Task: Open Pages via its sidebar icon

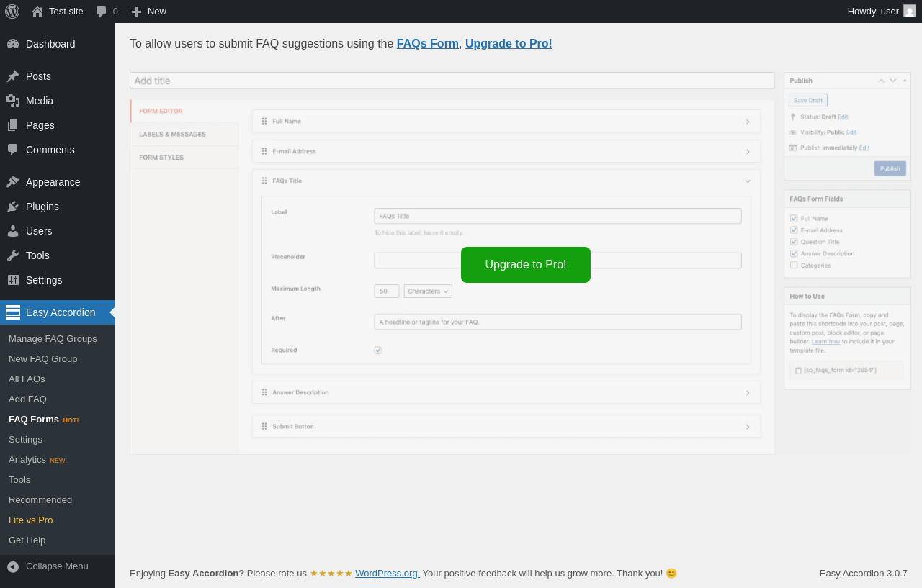Action: click(x=13, y=125)
